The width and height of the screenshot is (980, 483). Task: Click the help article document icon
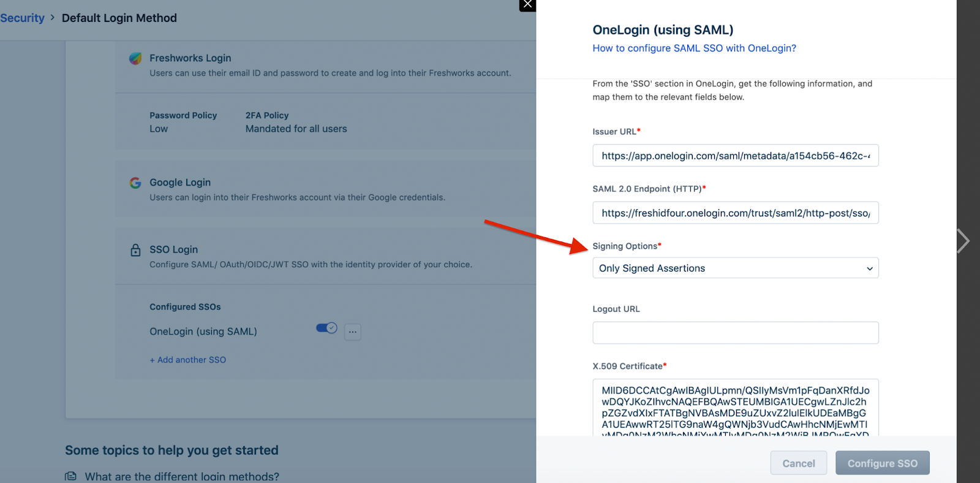pos(71,476)
